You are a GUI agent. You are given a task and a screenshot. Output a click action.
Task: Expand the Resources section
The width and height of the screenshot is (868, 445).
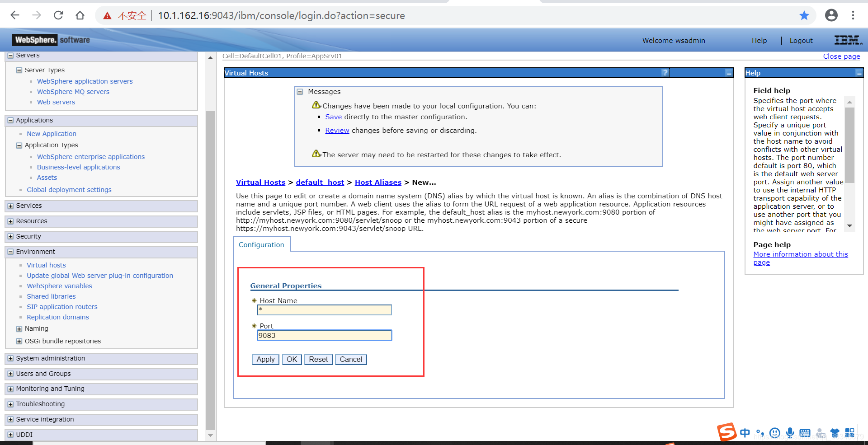point(10,221)
